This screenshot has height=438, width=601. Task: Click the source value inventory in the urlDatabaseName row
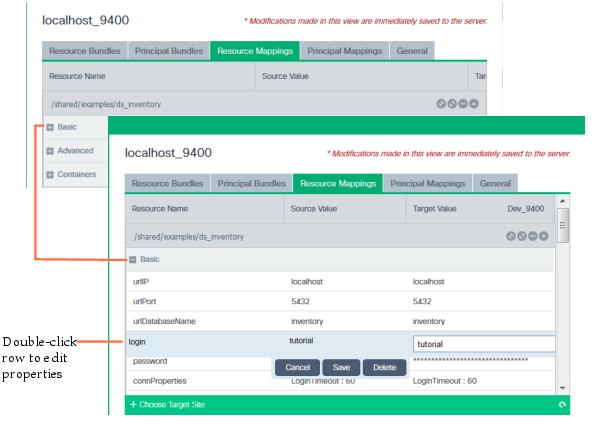pos(307,321)
